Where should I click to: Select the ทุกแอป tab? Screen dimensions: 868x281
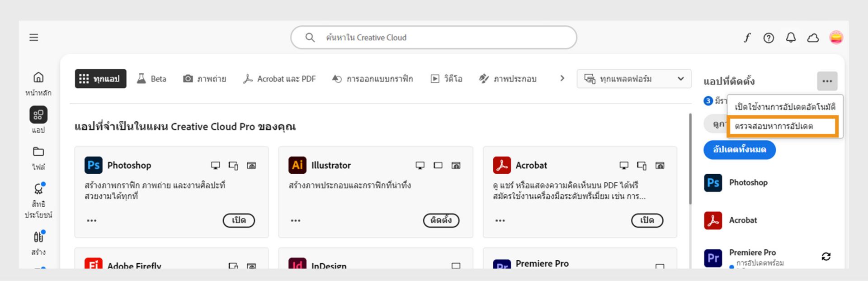[x=100, y=79]
